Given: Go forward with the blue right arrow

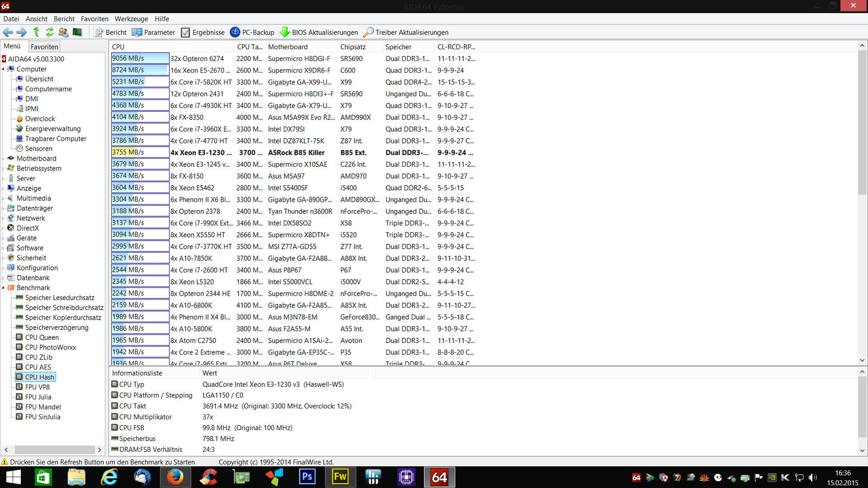Looking at the screenshot, I should click(21, 32).
